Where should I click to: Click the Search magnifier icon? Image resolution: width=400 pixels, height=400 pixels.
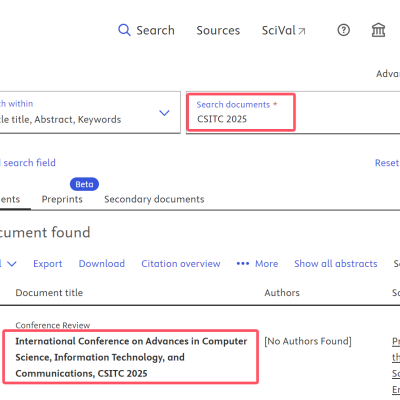(124, 30)
